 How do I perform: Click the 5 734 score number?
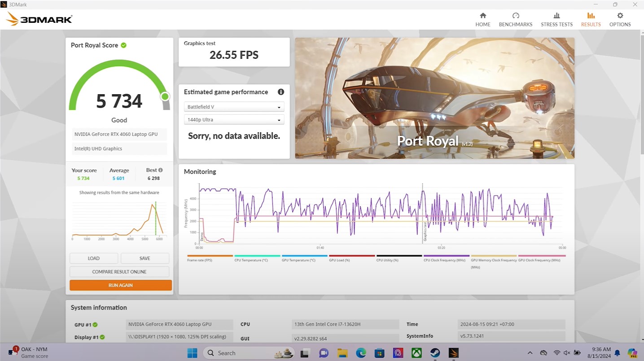point(119,101)
